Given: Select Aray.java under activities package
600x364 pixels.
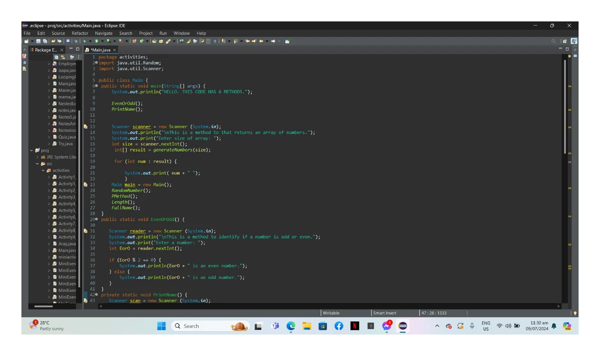Looking at the screenshot, I should pos(64,244).
